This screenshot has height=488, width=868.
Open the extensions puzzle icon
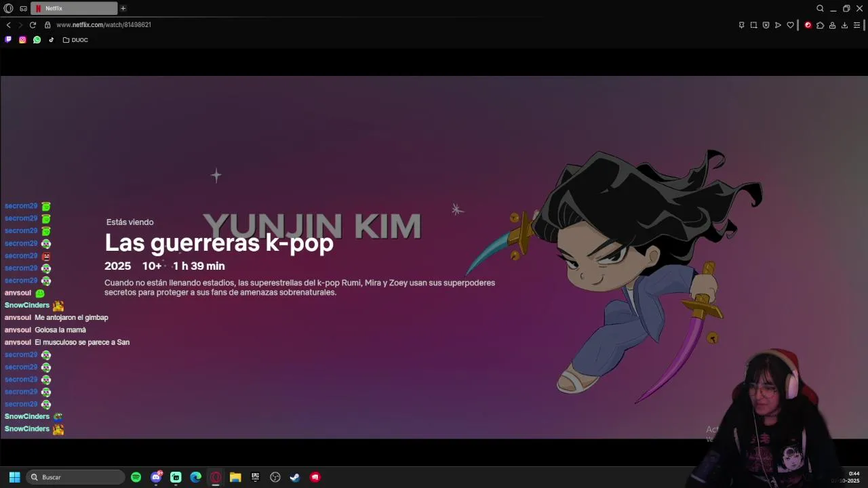point(820,25)
